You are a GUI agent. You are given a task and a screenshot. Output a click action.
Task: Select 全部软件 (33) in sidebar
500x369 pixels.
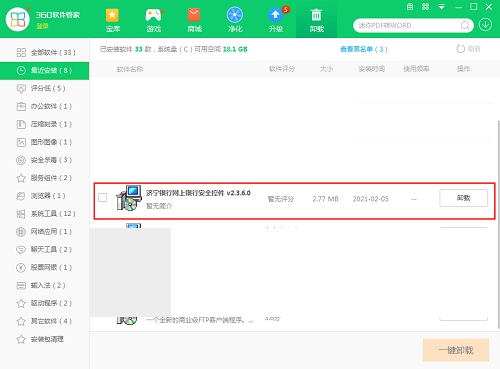[x=44, y=52]
